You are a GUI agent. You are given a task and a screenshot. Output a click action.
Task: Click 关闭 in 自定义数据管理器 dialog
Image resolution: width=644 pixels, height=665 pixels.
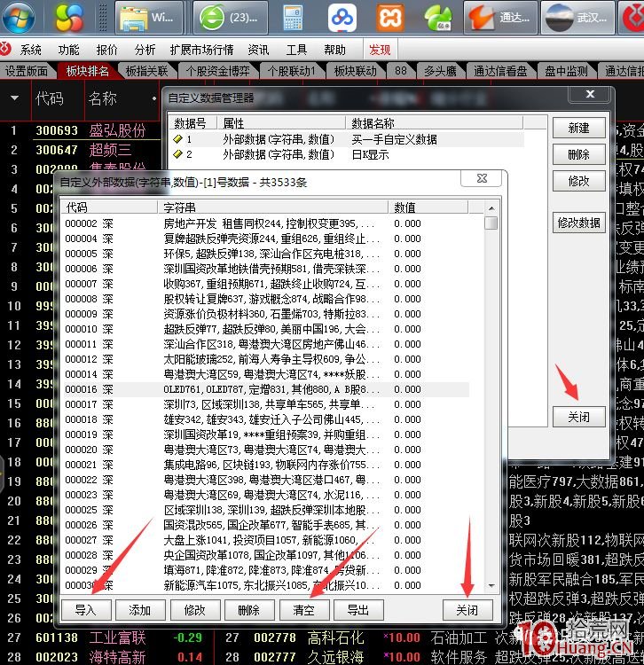tap(578, 417)
